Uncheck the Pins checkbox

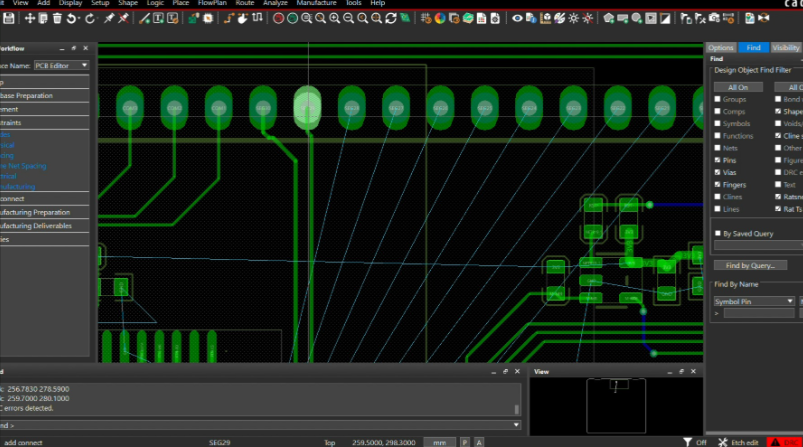pyautogui.click(x=717, y=160)
